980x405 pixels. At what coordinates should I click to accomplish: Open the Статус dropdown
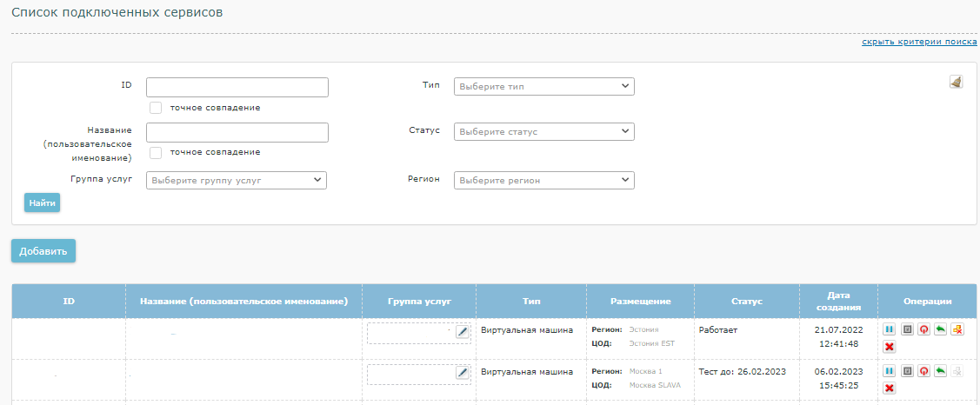[x=543, y=132]
